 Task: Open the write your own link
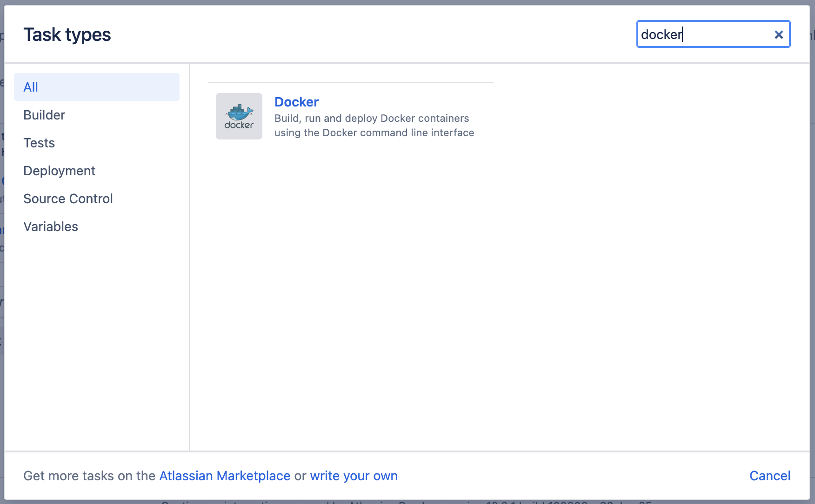[x=354, y=476]
